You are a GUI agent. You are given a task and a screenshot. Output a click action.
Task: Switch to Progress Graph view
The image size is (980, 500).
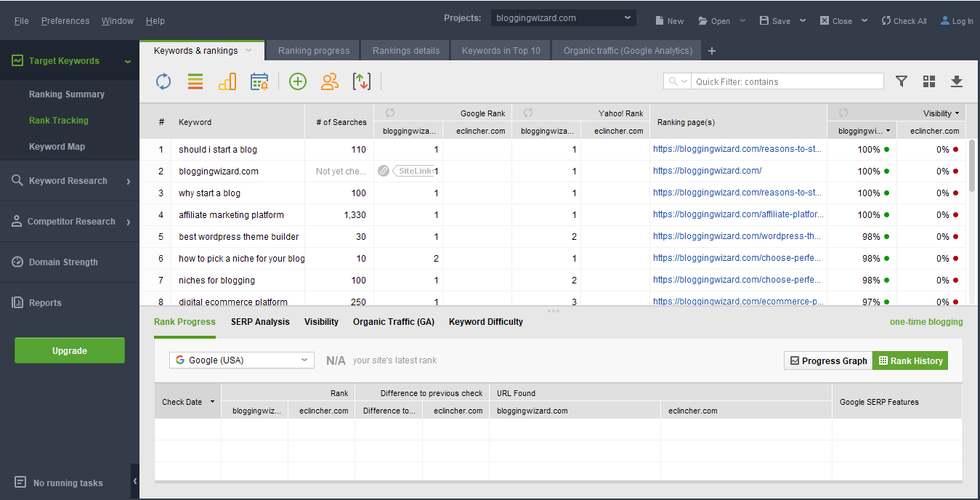(828, 360)
